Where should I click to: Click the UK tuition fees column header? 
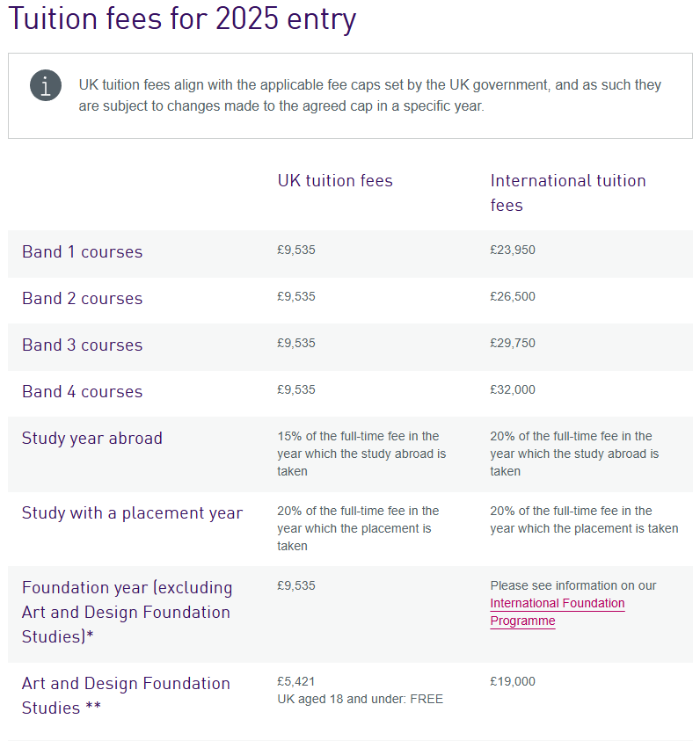335,181
